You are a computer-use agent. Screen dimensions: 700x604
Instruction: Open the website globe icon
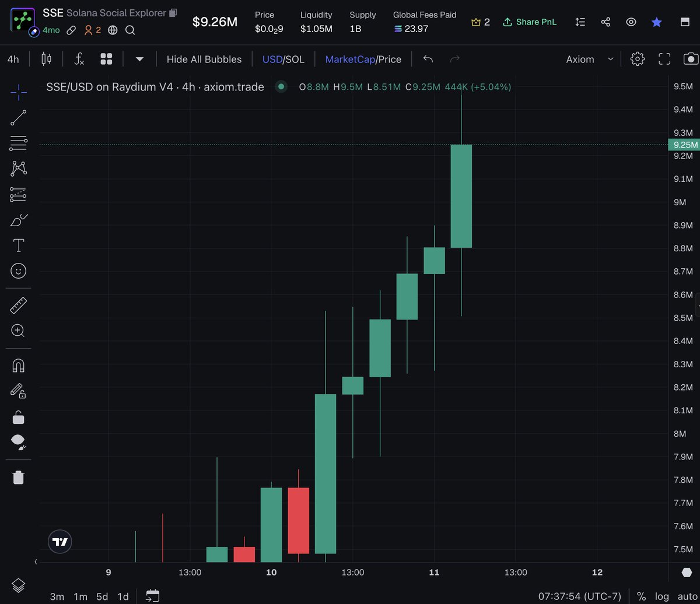click(113, 30)
